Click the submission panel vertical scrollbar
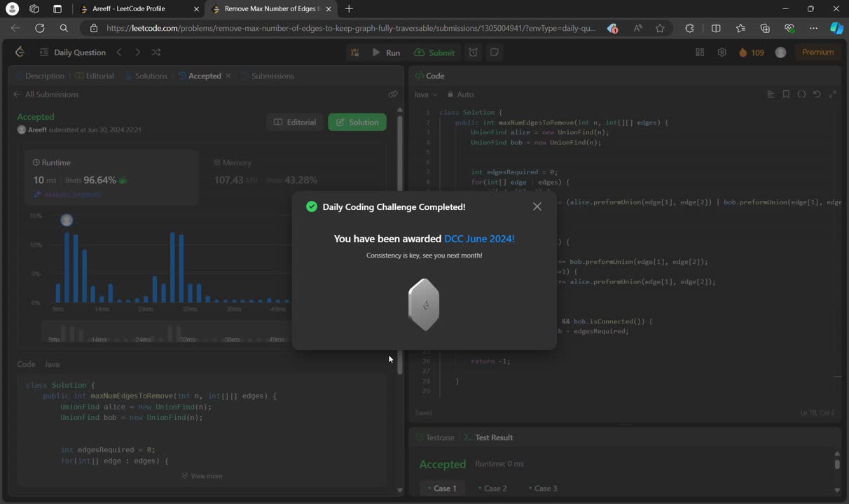Screen dimensions: 849x504 [400, 244]
